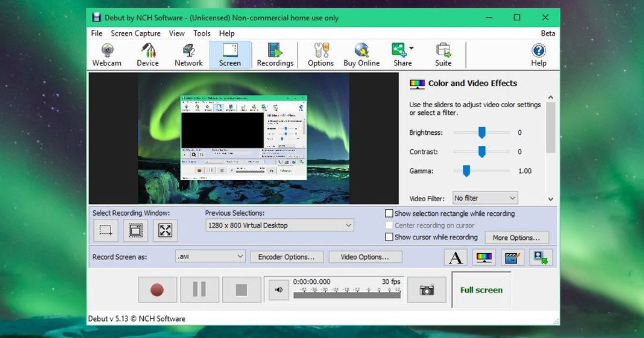Open the video effects clapperboard tool
644x338 pixels.
(x=512, y=257)
